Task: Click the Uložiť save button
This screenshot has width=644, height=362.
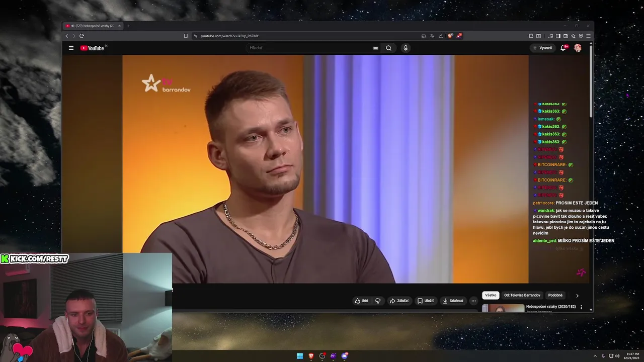Action: pyautogui.click(x=426, y=301)
